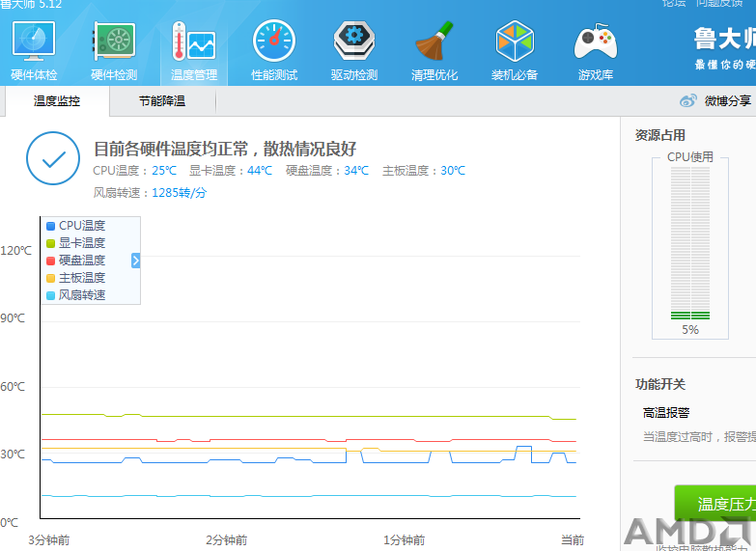Click the 微博分享 share link
Image resolution: width=756 pixels, height=551 pixels.
(x=728, y=100)
